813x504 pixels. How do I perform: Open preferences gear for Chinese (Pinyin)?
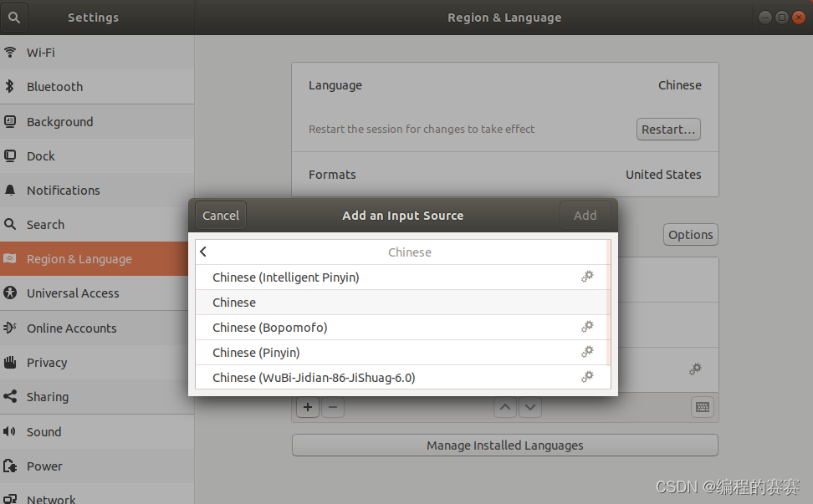point(588,352)
